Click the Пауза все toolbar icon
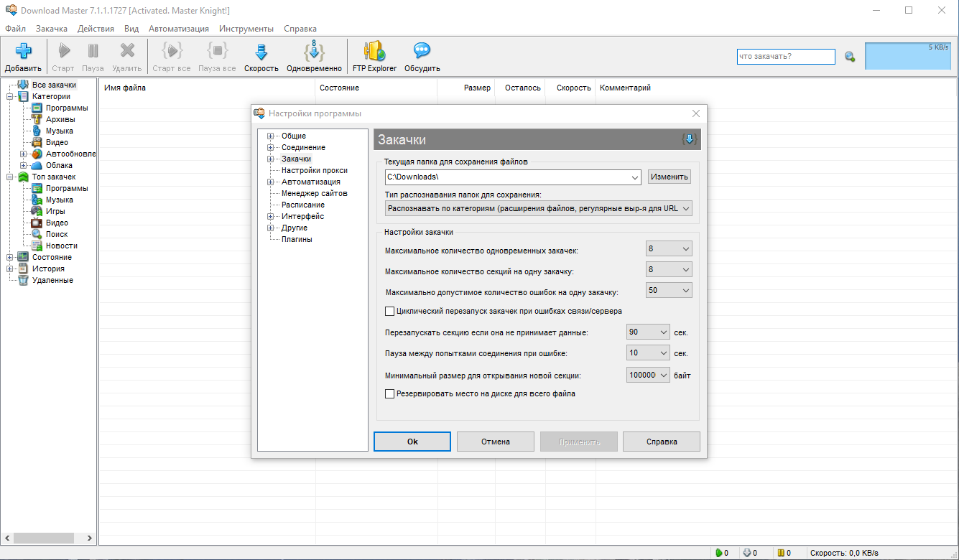This screenshot has height=560, width=959. [217, 51]
